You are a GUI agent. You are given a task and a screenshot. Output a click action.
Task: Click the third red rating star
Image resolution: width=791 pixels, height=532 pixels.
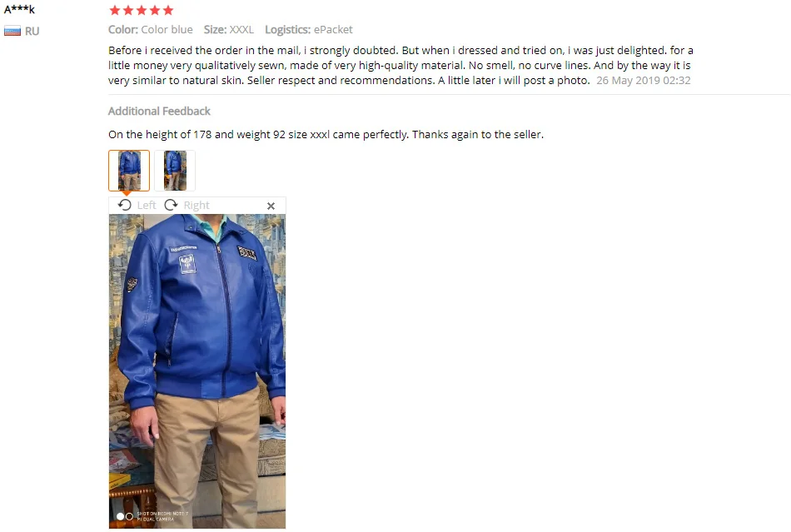coord(142,10)
